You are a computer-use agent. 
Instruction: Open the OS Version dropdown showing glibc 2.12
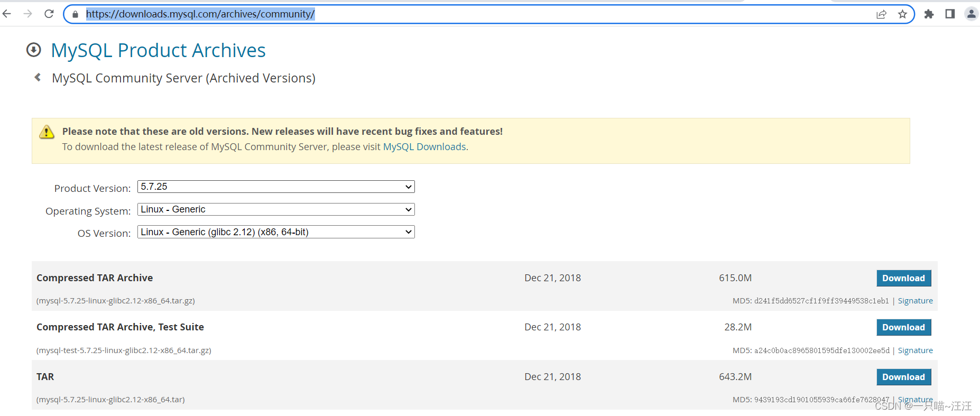click(x=276, y=232)
